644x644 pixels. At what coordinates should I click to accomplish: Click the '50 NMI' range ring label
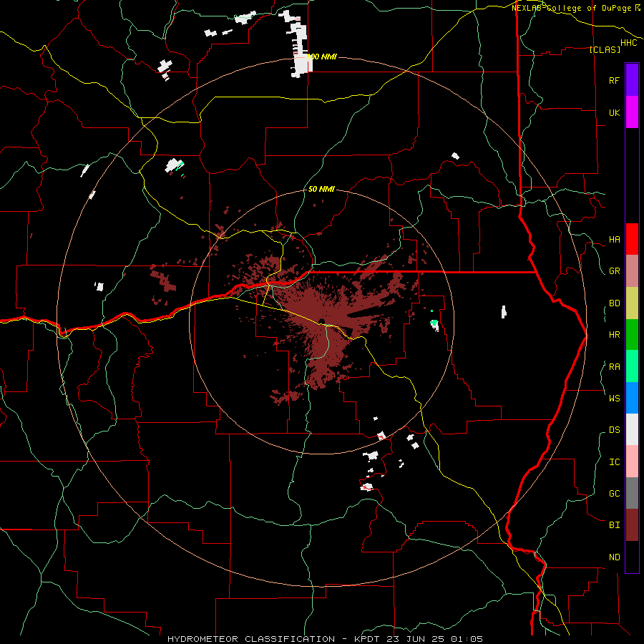click(x=321, y=189)
